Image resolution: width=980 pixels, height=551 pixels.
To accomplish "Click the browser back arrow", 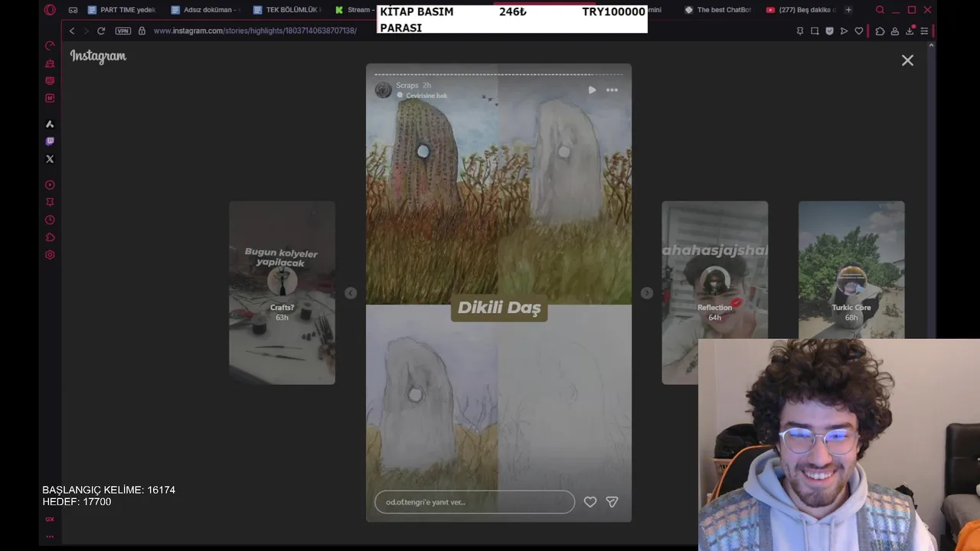I will pos(72,31).
